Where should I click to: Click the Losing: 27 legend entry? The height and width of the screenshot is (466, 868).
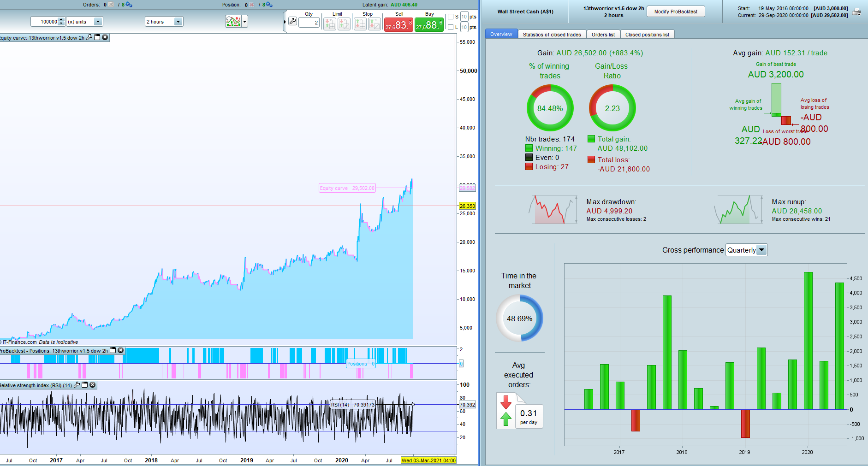tap(547, 167)
